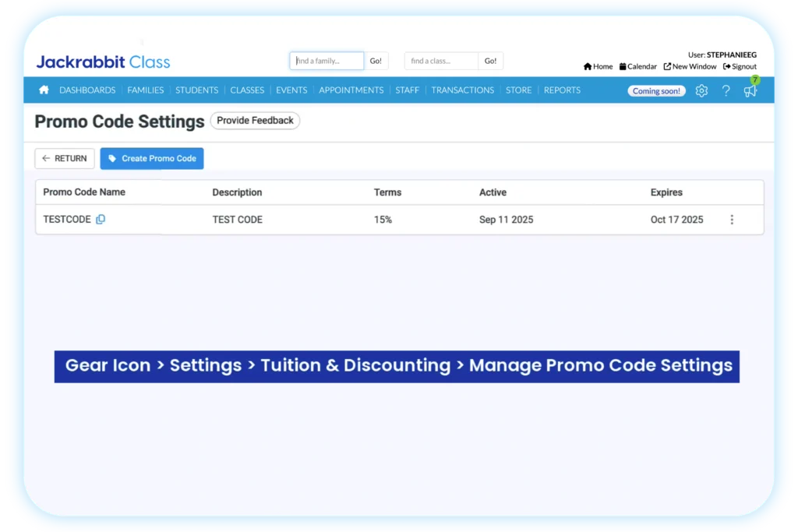The width and height of the screenshot is (798, 532).
Task: Click the Coming soon! badge
Action: click(656, 91)
